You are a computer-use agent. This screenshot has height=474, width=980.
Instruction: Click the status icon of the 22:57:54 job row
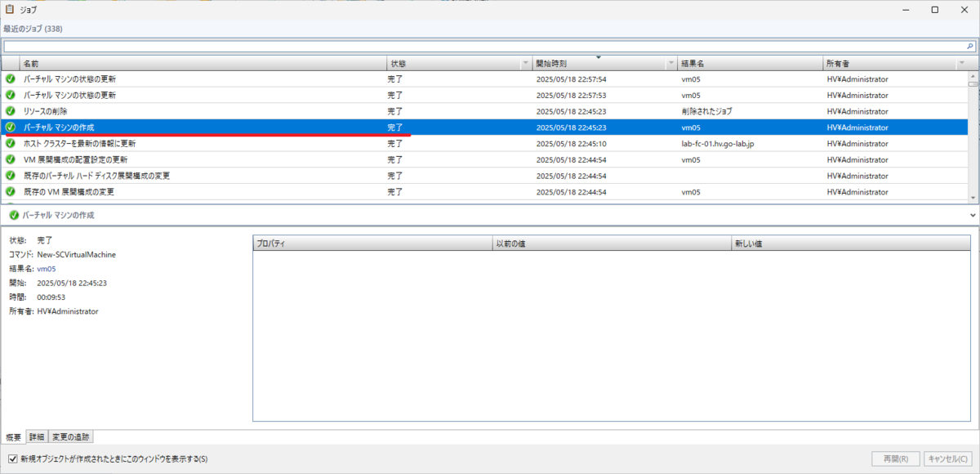point(11,79)
